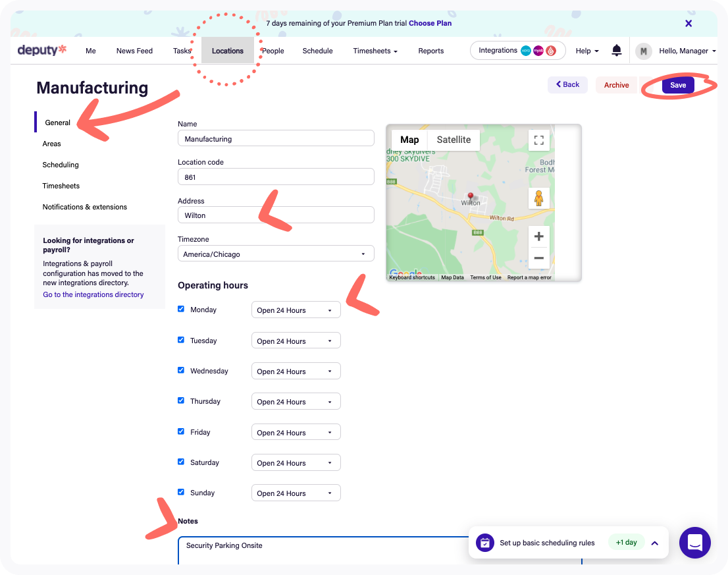Open the chat support bubble icon
728x575 pixels.
[x=694, y=543]
